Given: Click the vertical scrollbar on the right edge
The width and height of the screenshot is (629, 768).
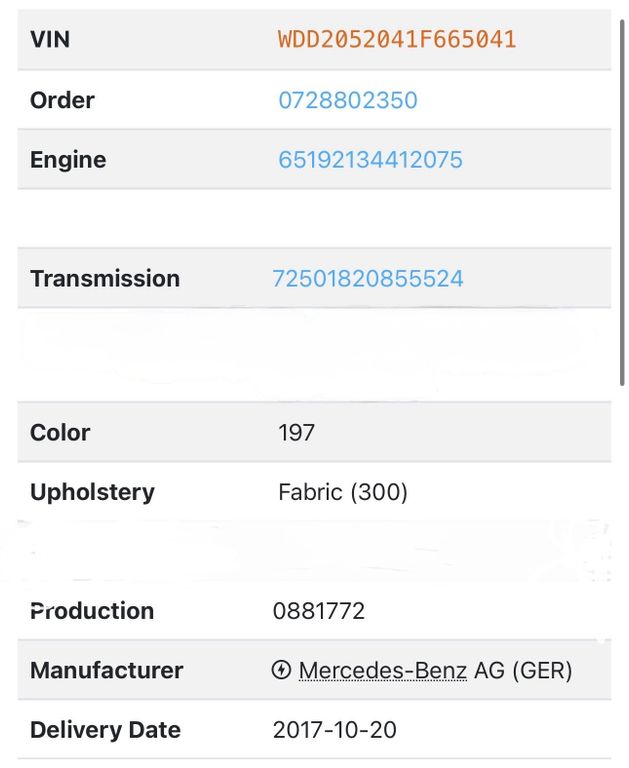Looking at the screenshot, I should click(x=623, y=200).
